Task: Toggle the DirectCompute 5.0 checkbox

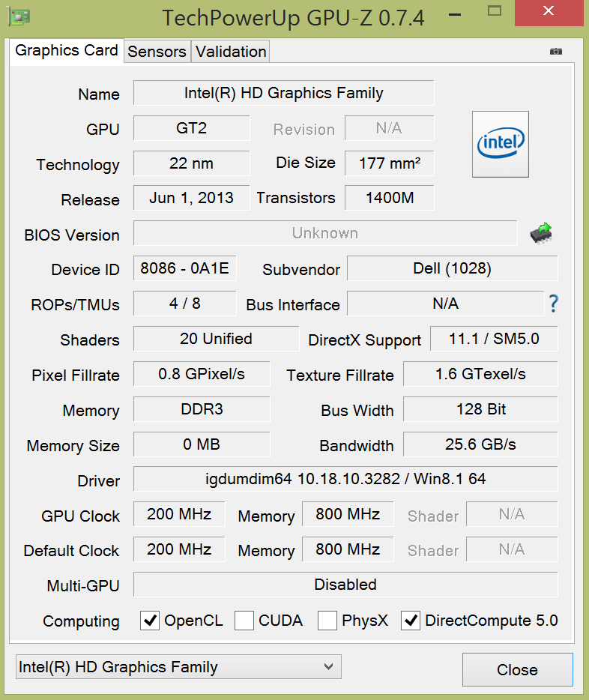Action: click(410, 621)
